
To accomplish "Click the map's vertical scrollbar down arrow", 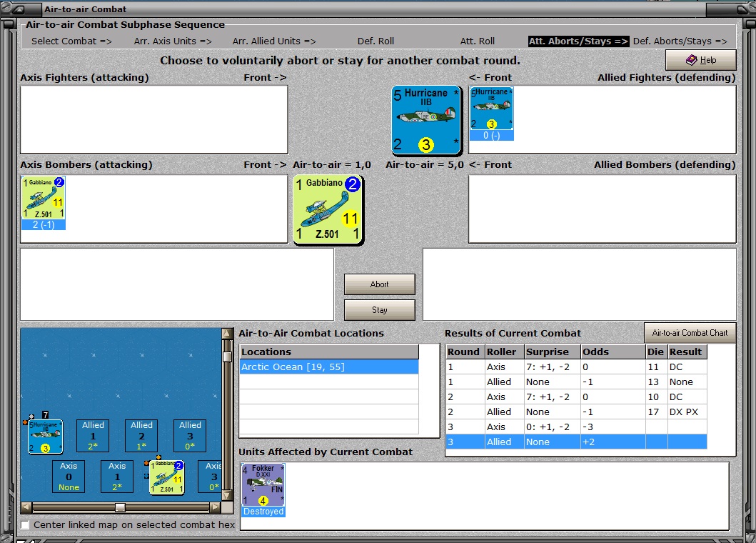I will [227, 496].
